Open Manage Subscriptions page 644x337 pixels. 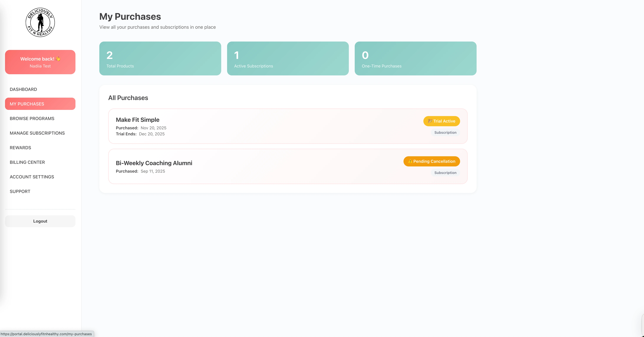click(37, 133)
